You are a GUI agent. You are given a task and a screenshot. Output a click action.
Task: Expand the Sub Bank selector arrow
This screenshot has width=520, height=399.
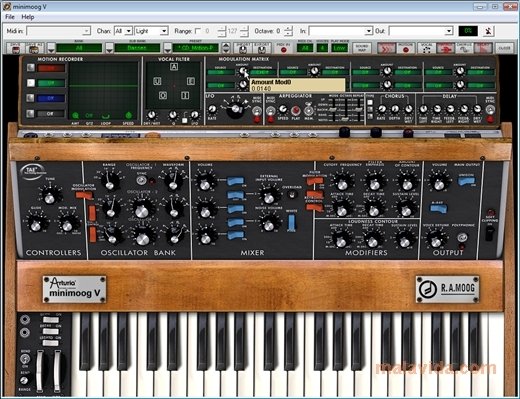109,48
